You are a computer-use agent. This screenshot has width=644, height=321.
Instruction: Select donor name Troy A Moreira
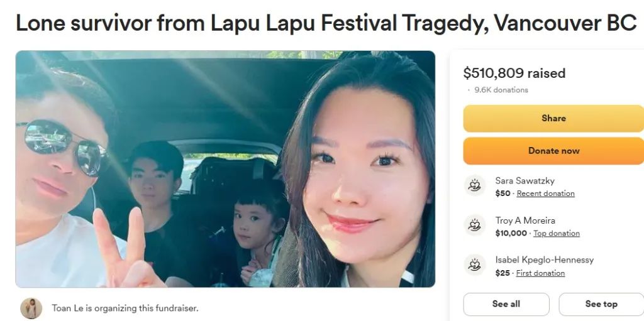coord(525,220)
